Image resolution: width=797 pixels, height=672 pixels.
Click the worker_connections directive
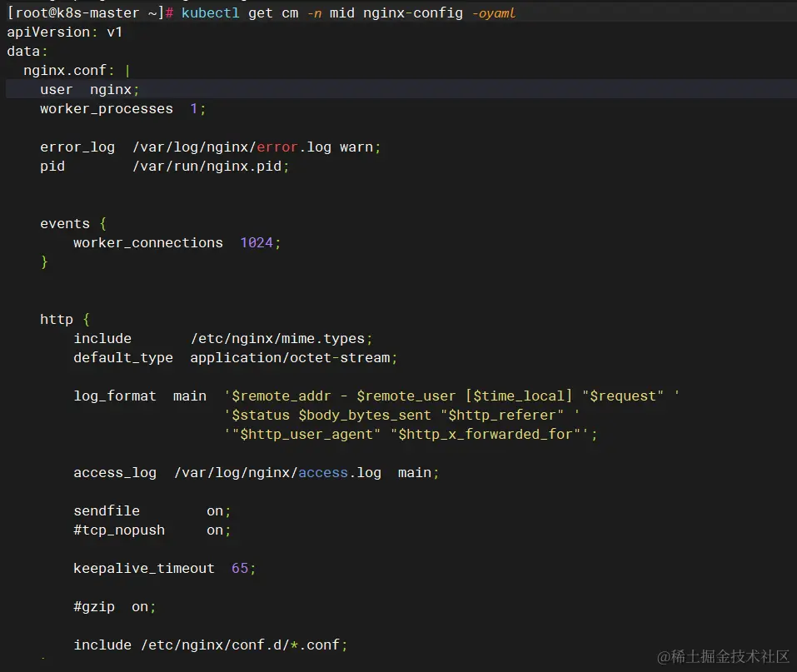[148, 243]
